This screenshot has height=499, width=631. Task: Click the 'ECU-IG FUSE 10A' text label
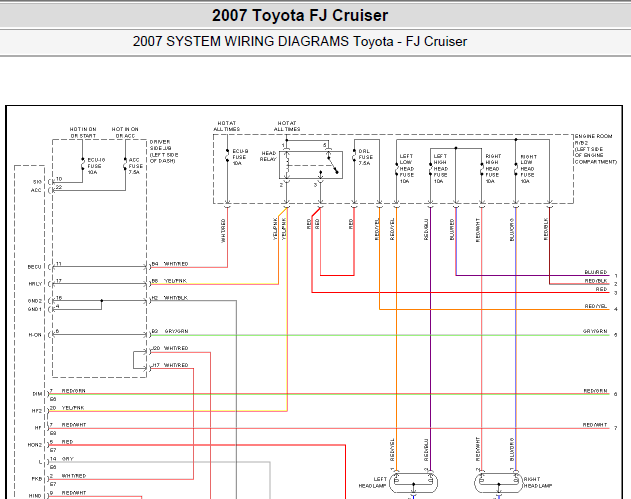tap(96, 166)
